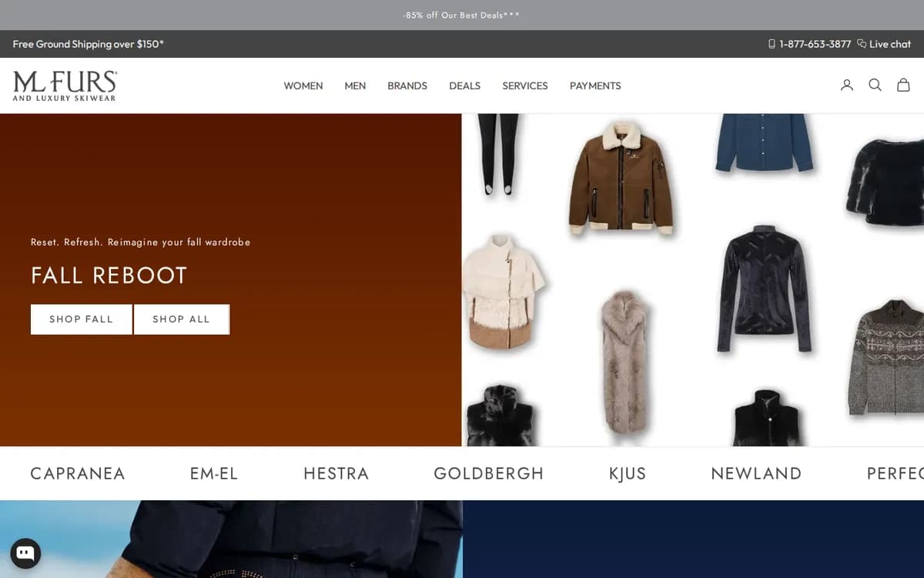
Task: Open the DEALS menu
Action: click(465, 86)
